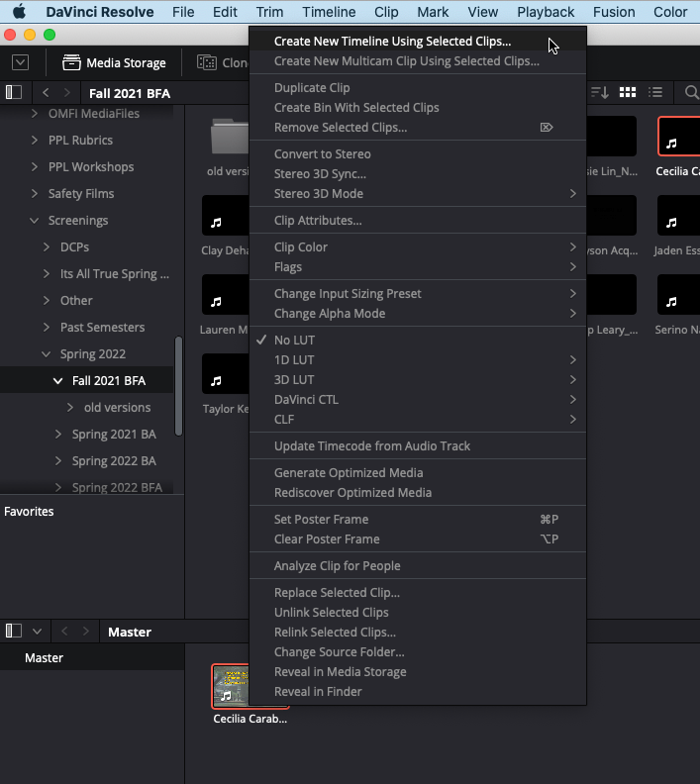Expand the old versions tree folder
700x784 pixels.
pos(70,408)
